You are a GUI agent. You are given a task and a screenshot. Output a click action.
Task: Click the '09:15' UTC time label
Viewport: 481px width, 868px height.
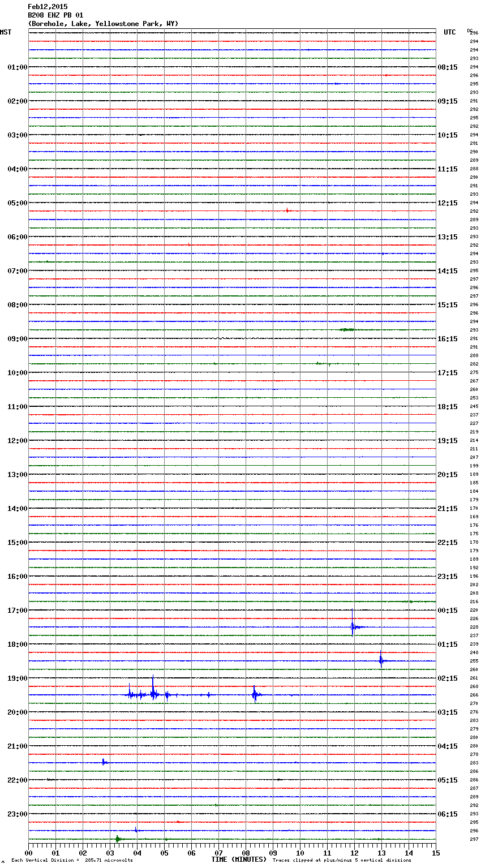448,101
